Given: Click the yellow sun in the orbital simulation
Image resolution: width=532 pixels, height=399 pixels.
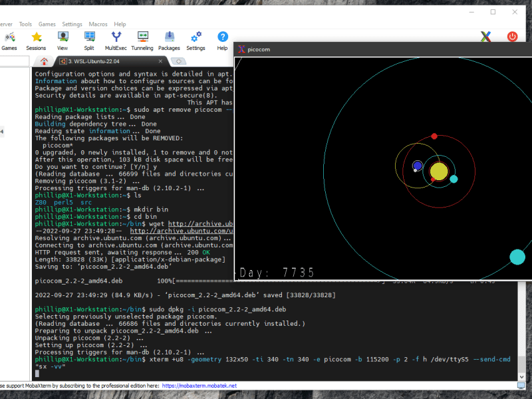Looking at the screenshot, I should coord(439,172).
